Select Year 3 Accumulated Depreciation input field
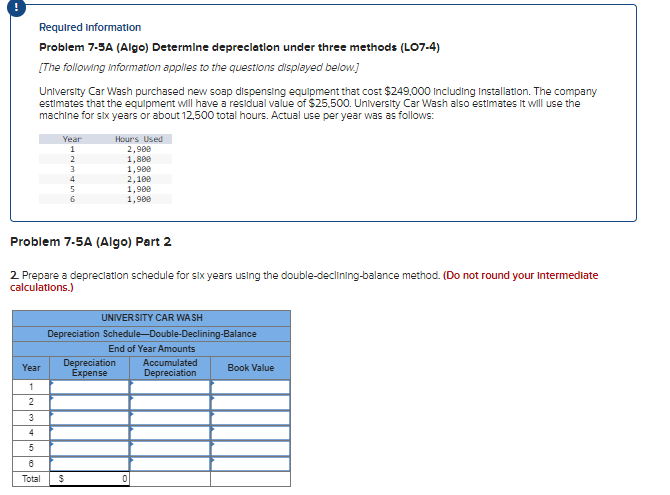Viewport: 670px width, 495px height. tap(170, 418)
